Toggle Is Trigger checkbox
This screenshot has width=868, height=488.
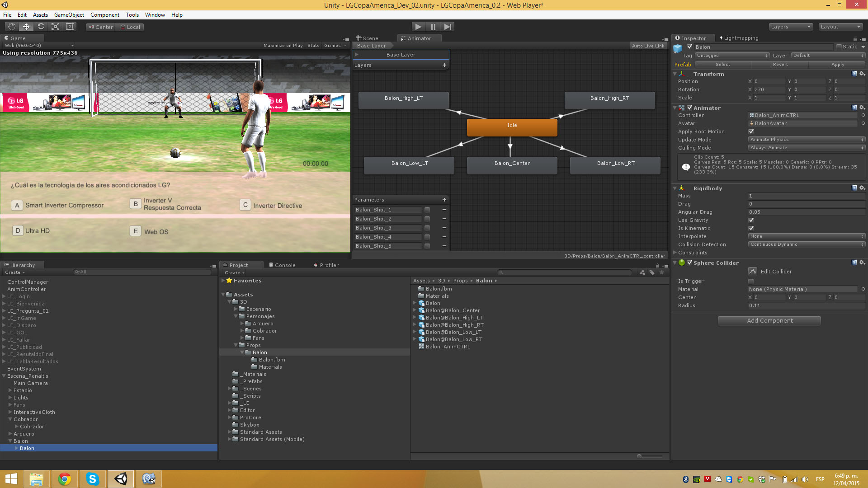[751, 281]
